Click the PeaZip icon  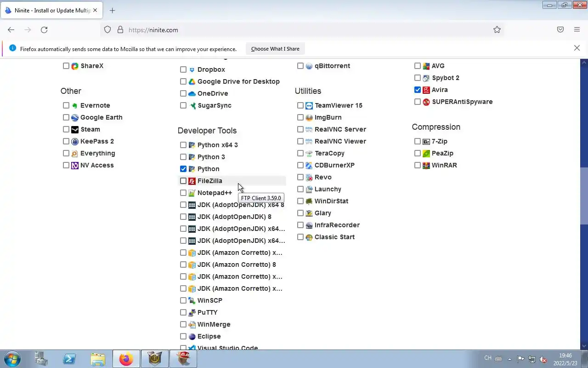(x=426, y=153)
